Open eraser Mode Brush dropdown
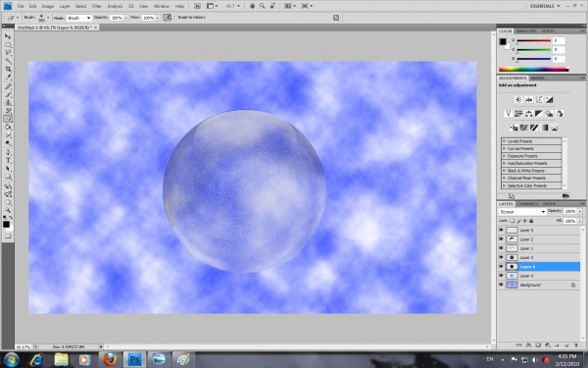Viewport: 588px width, 368px height. pyautogui.click(x=78, y=18)
